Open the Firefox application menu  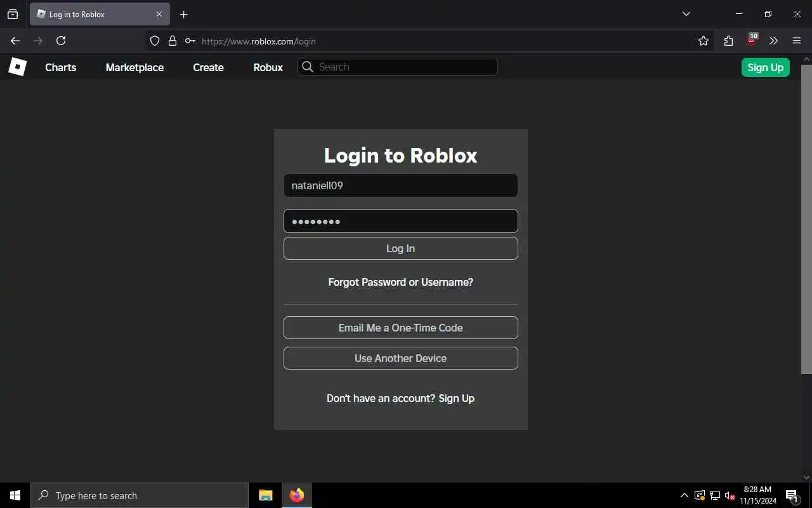[x=797, y=41]
